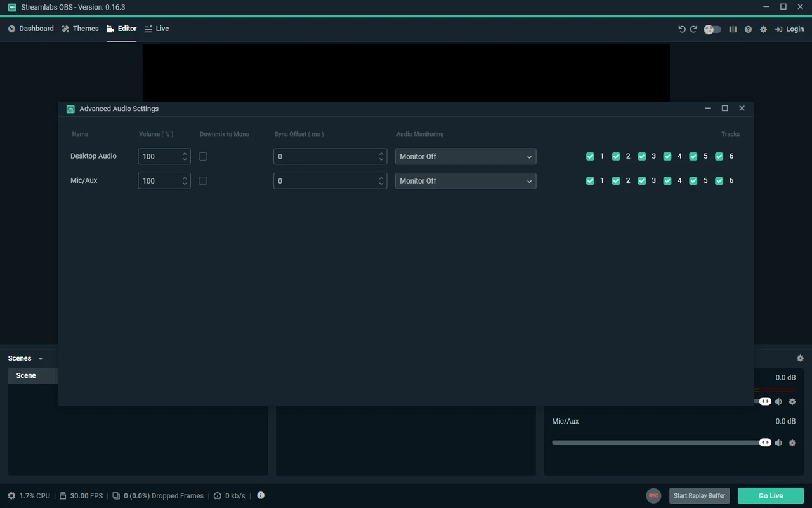Click the redo arrow icon
Screen dimensions: 812x508
693,29
